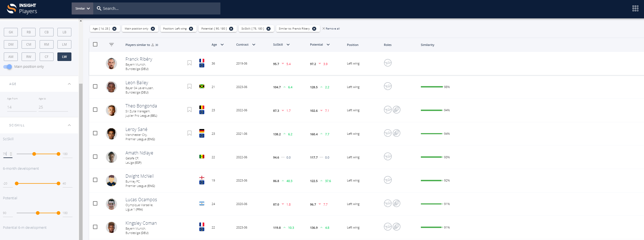Open Leon Bailey's player photo
The height and width of the screenshot is (240, 644).
111,87
